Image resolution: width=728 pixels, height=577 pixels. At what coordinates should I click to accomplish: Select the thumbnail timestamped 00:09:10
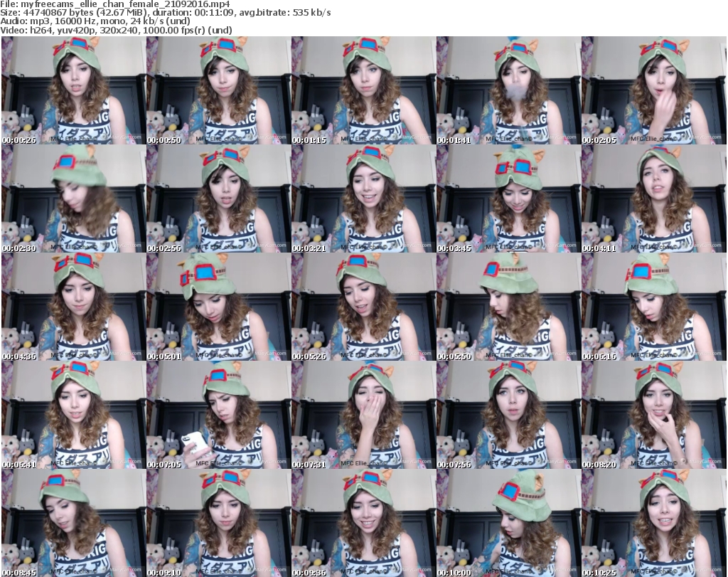point(219,523)
